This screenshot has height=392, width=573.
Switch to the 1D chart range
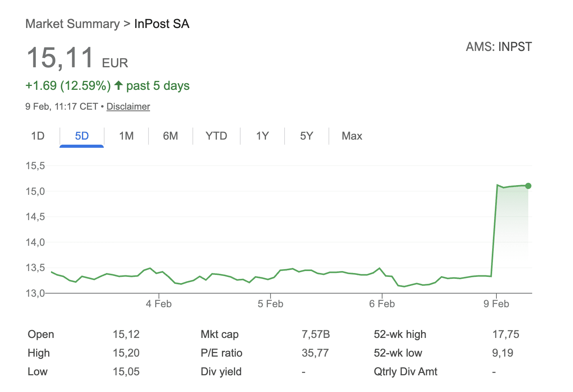tap(38, 136)
